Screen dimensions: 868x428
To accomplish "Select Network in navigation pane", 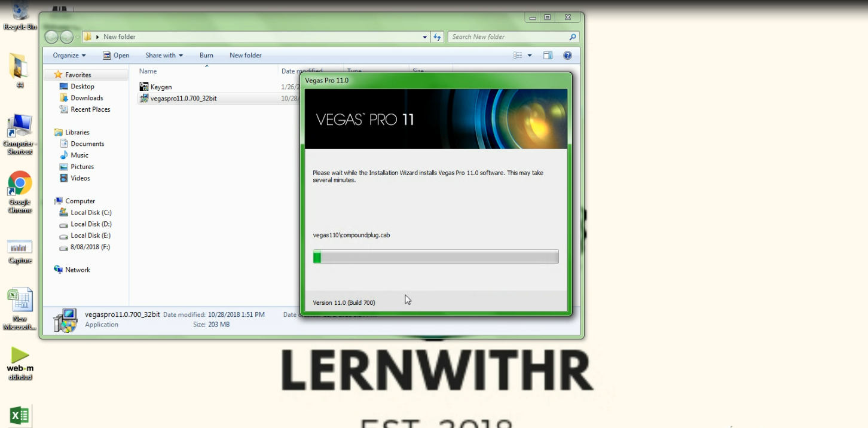I will tap(78, 270).
